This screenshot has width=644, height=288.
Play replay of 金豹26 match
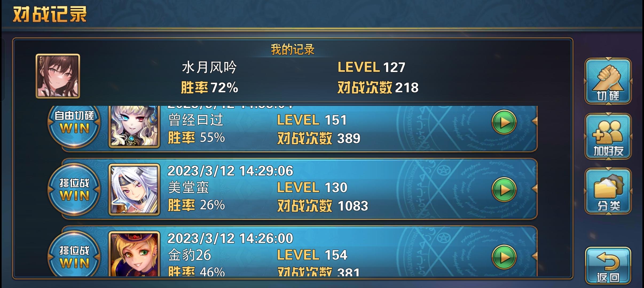504,257
